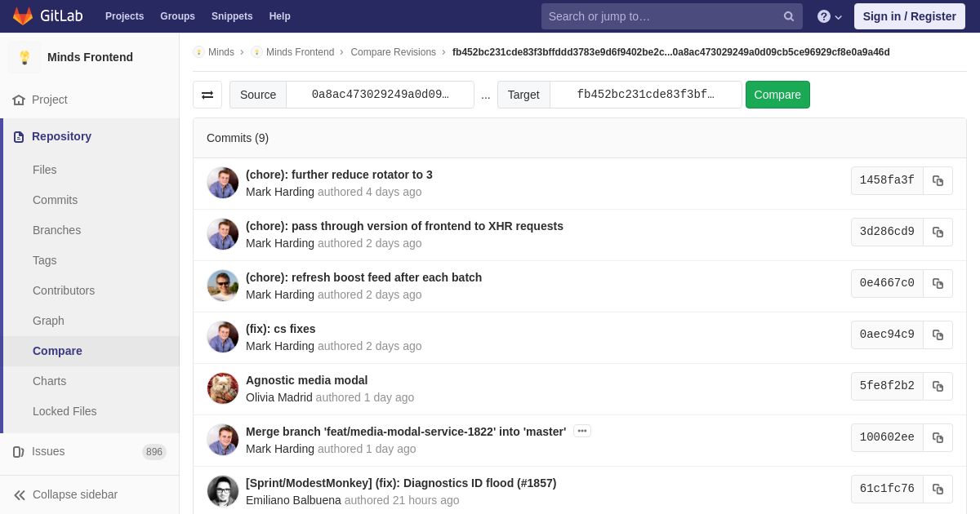This screenshot has width=980, height=514.
Task: Click commit hash 61c1fc76 label
Action: [x=887, y=489]
